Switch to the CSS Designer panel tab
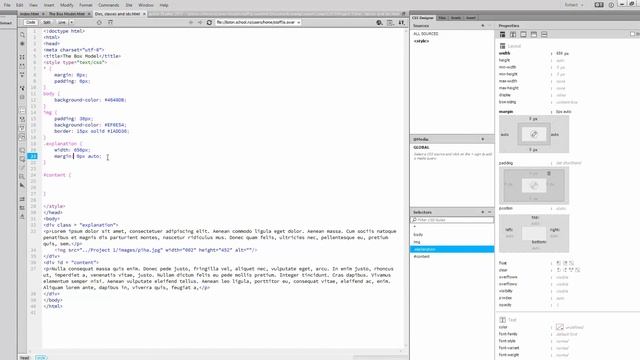Screen dimensions: 640x360 [423, 18]
